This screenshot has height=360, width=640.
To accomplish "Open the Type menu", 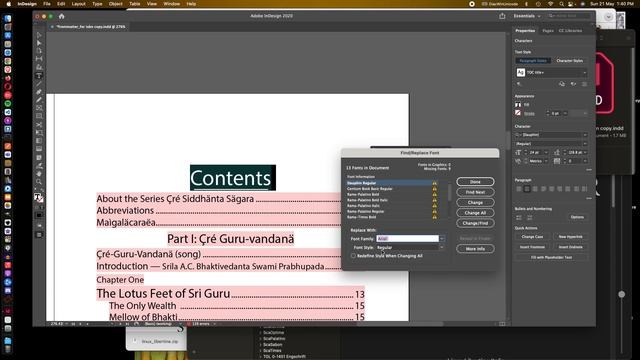I will 97,4.
